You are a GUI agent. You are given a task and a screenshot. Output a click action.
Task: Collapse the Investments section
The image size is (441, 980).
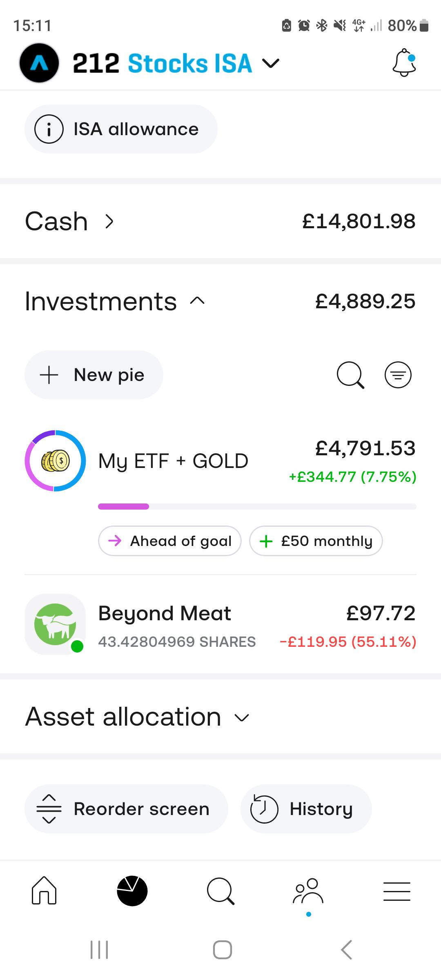pyautogui.click(x=197, y=301)
